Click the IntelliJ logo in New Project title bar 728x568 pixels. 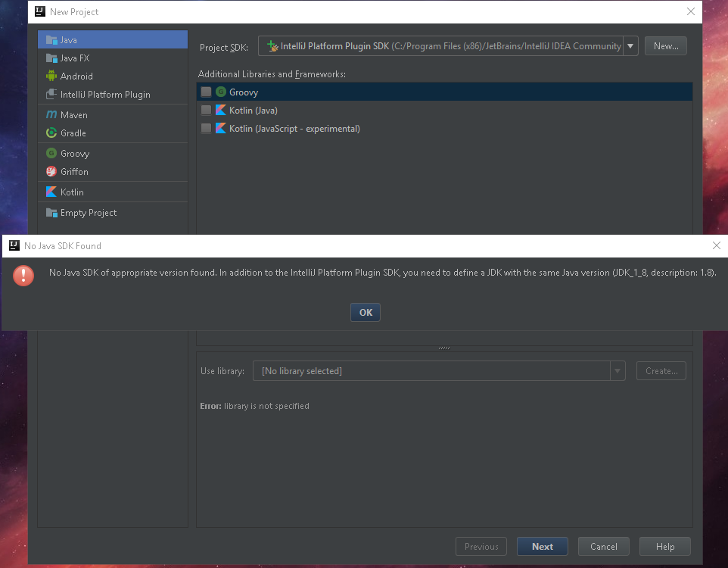coord(40,11)
